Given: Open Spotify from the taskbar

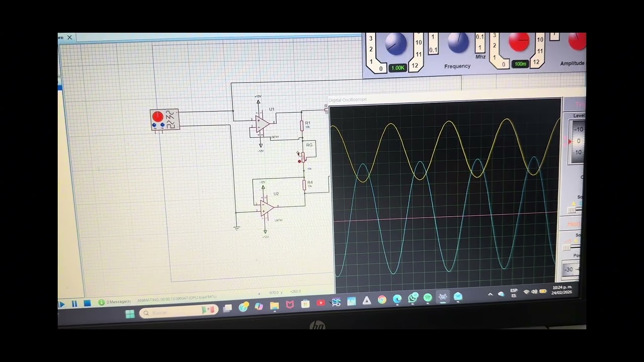Looking at the screenshot, I should [x=428, y=298].
